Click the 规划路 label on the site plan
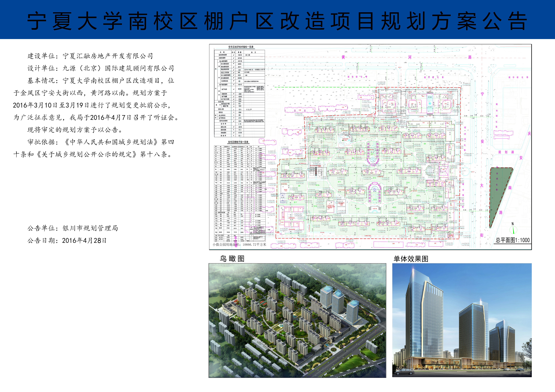This screenshot has width=555, height=392. [x=506, y=152]
